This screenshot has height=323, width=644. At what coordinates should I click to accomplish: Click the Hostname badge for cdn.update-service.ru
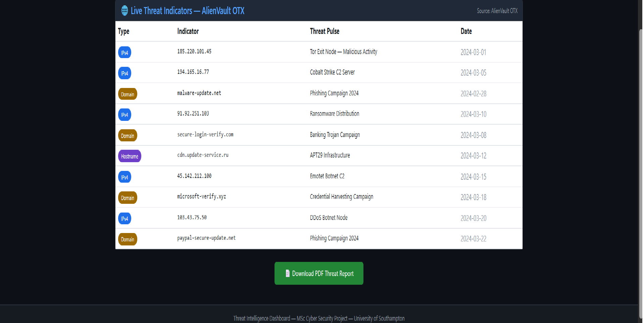(x=130, y=156)
